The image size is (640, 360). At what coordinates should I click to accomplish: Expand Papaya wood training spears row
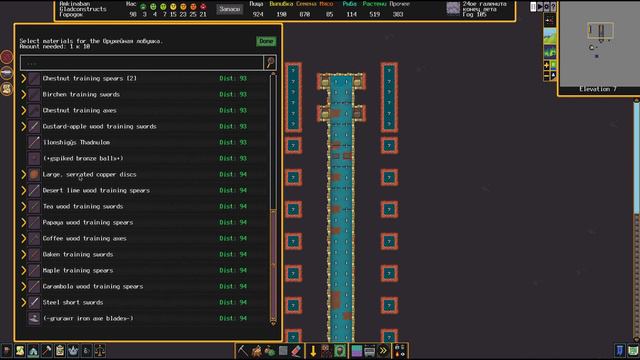coord(24,222)
